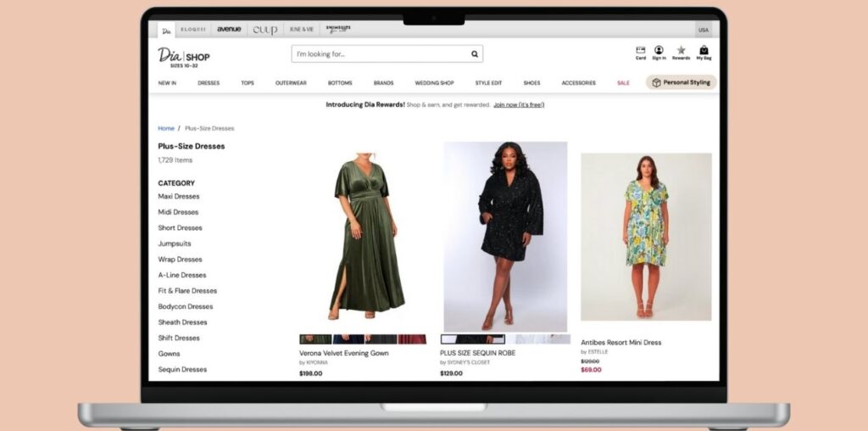The height and width of the screenshot is (431, 868).
Task: Switch to the June & Vie brand tab
Action: coord(302,30)
